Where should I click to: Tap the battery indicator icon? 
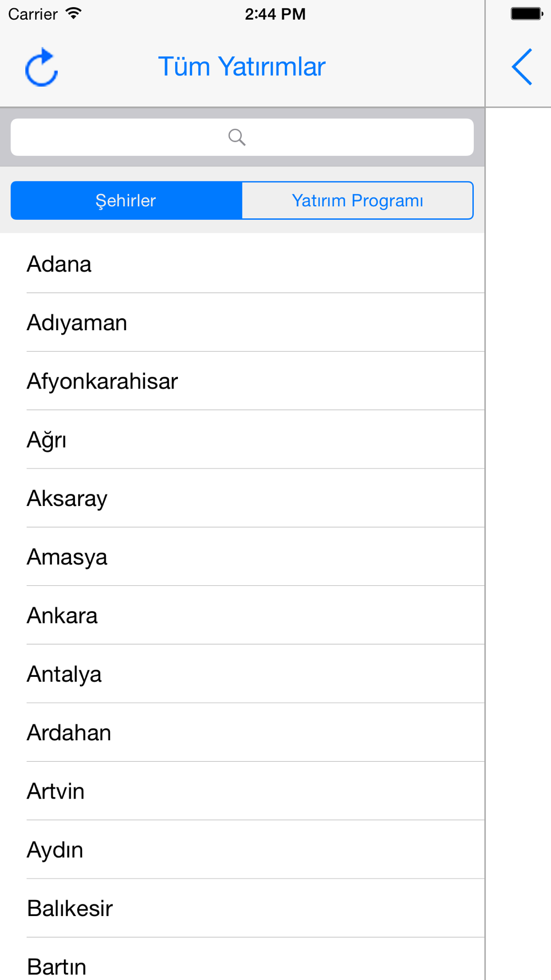tap(527, 13)
